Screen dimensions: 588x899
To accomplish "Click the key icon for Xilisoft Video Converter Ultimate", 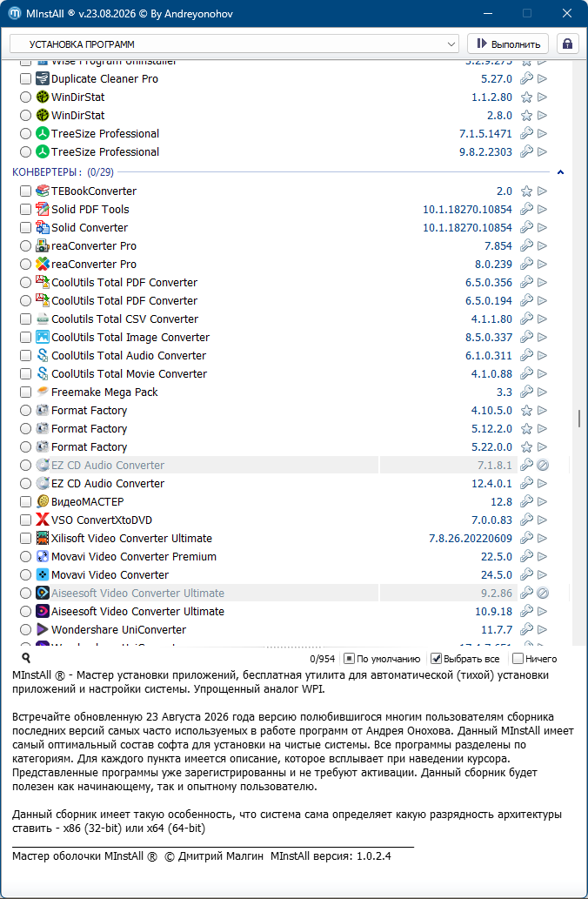I will 526,539.
